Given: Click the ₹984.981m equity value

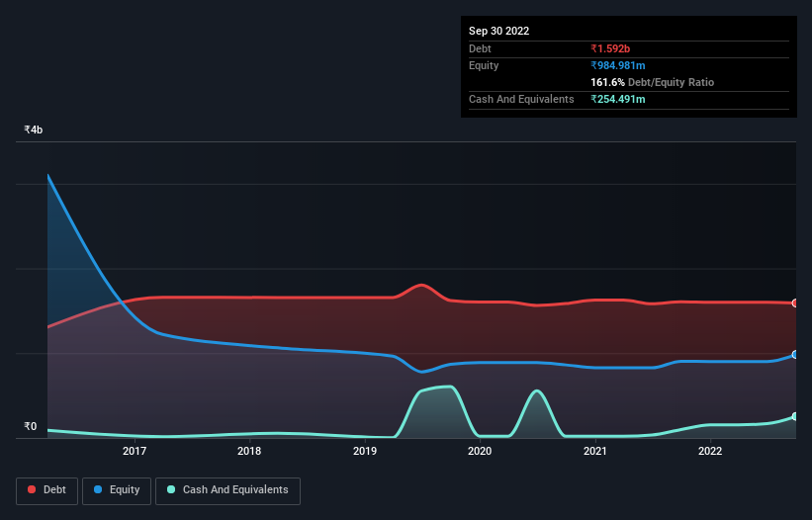Looking at the screenshot, I should (x=618, y=65).
